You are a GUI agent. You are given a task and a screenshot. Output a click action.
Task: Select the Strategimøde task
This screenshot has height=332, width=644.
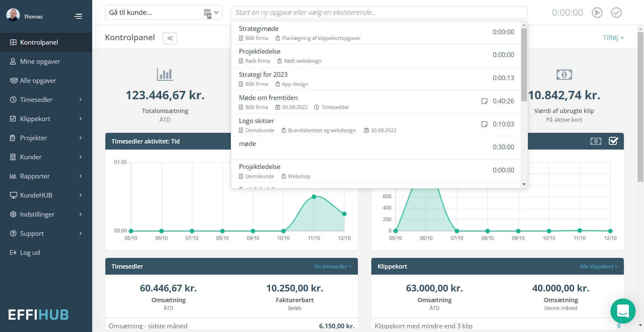point(376,33)
